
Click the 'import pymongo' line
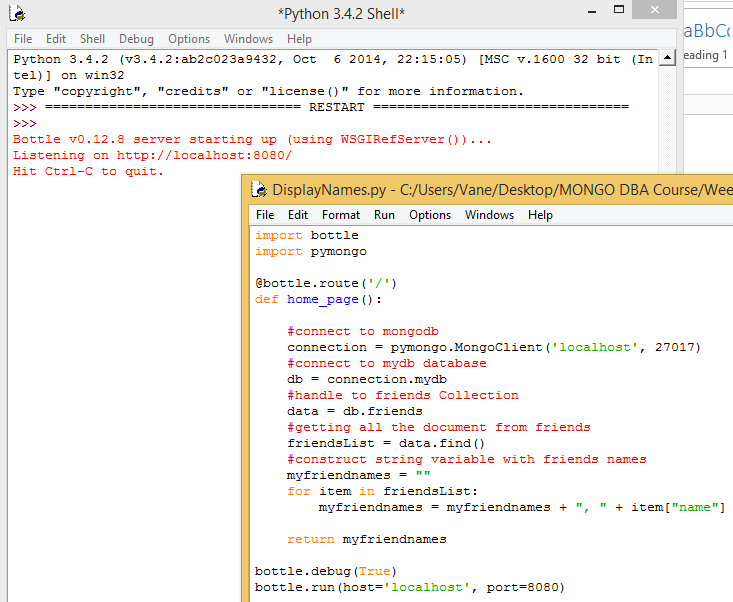click(311, 251)
